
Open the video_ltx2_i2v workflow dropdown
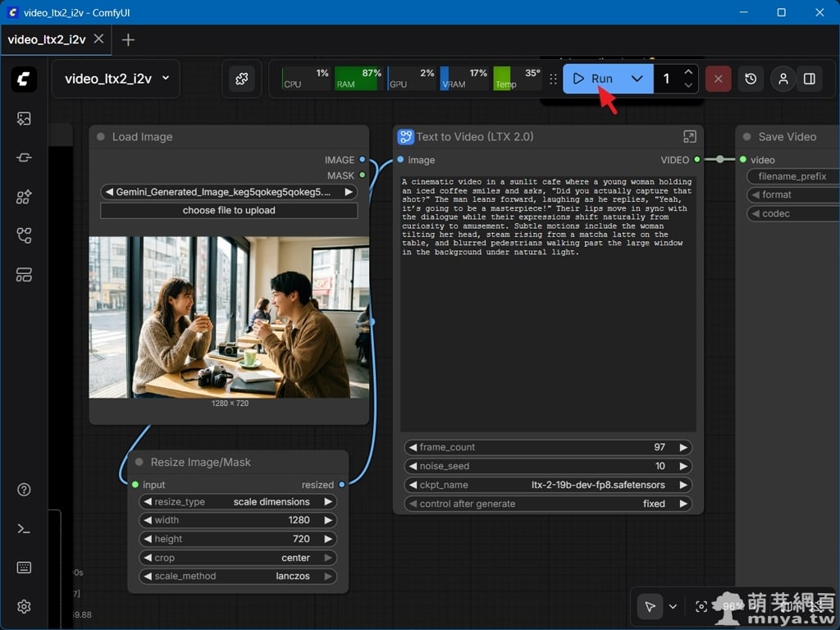pyautogui.click(x=166, y=79)
